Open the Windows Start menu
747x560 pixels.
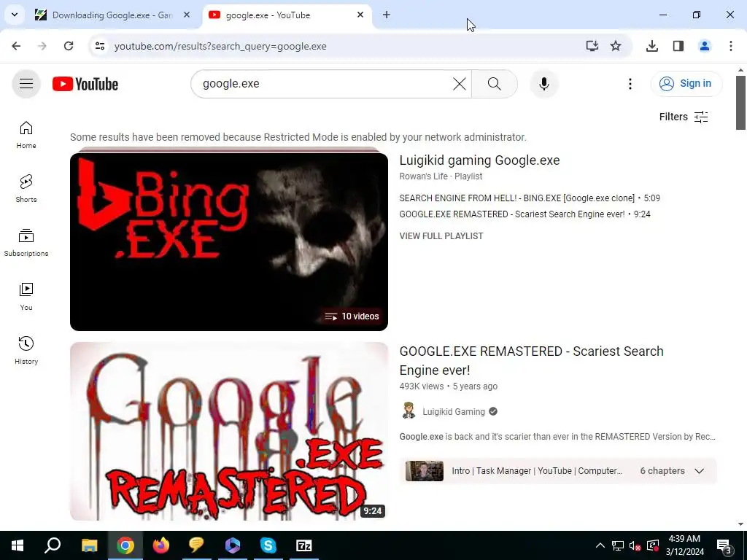pyautogui.click(x=18, y=545)
